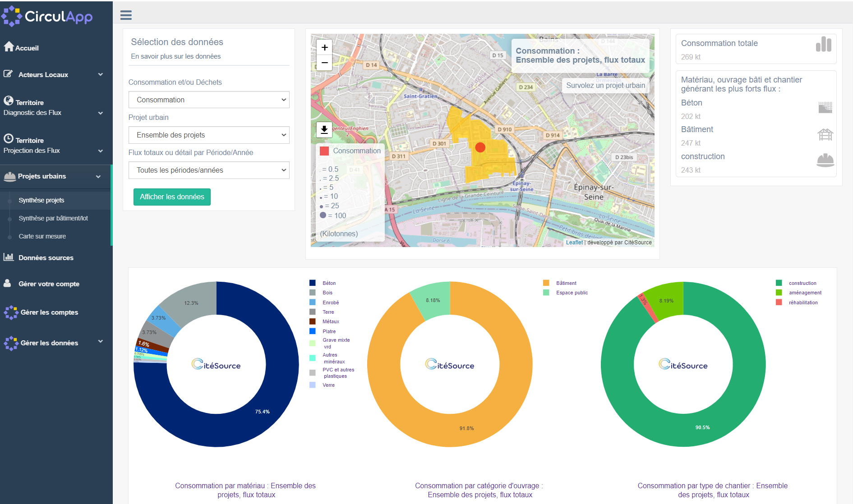Zoom in on the map

click(x=324, y=47)
